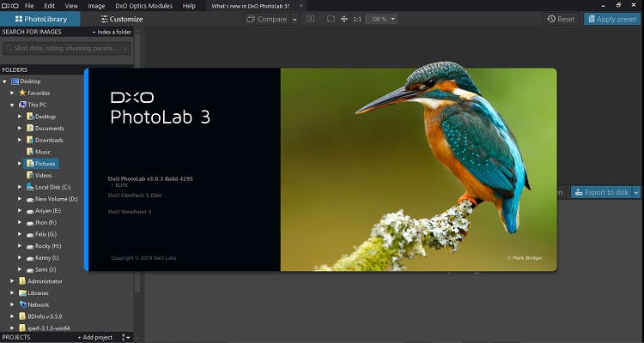
Task: Select the Music folder
Action: pos(38,152)
